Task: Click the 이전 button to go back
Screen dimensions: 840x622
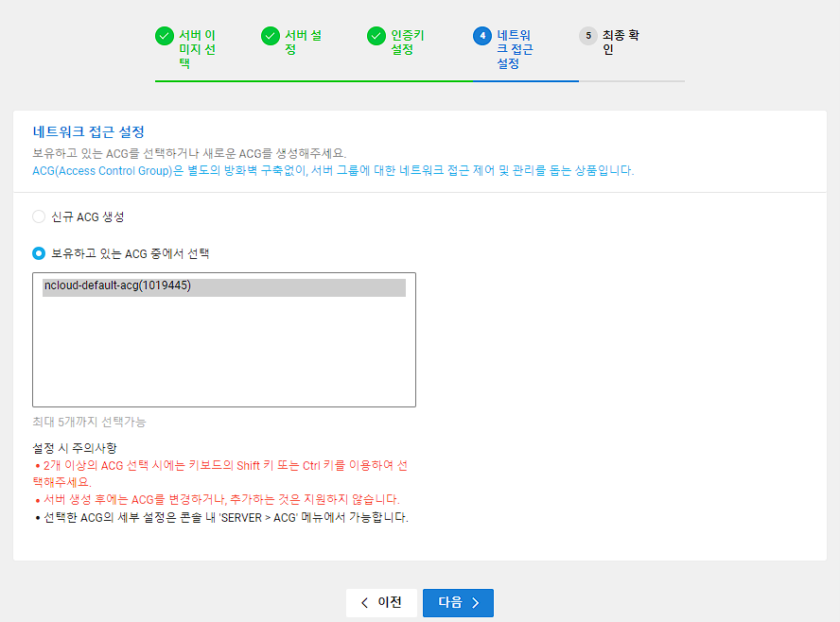Action: [x=381, y=603]
